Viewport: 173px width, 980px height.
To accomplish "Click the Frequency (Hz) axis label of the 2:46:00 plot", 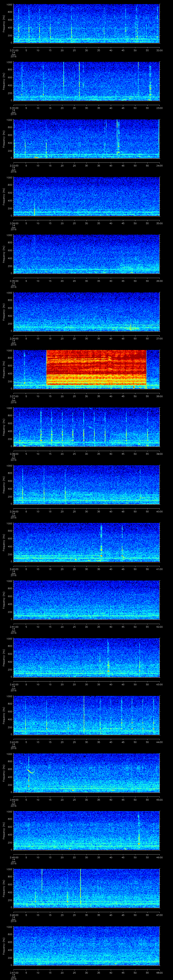I will pos(4,888).
